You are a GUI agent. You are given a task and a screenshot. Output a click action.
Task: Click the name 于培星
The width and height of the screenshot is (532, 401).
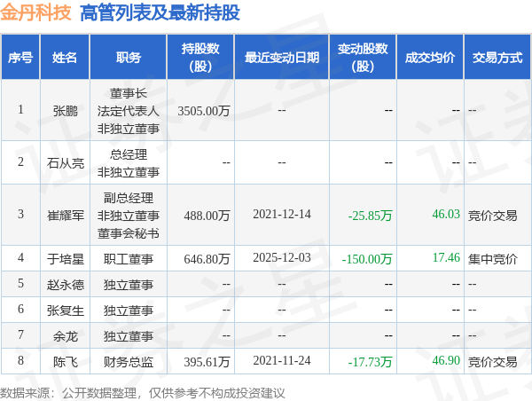[x=65, y=259]
